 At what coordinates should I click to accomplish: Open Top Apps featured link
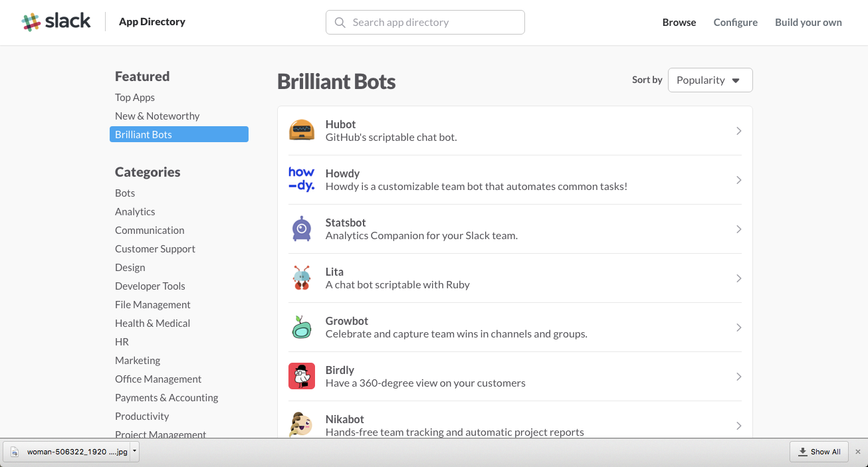(x=135, y=97)
